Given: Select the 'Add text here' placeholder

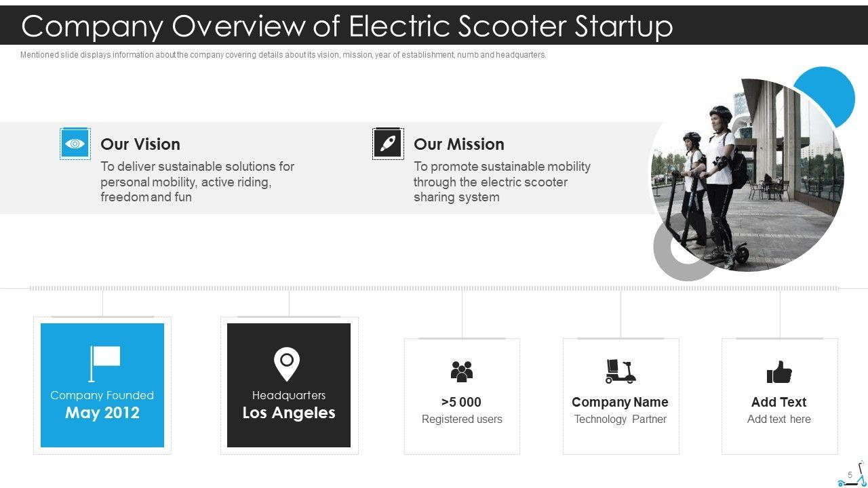Looking at the screenshot, I should tap(778, 419).
